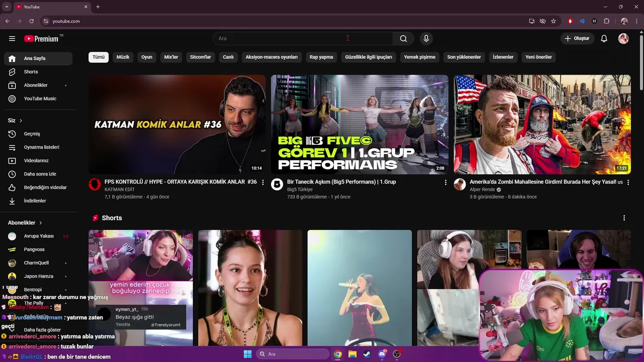This screenshot has width=644, height=362.
Task: Open more options for FPS KONTROLÜ video
Action: coord(263,182)
